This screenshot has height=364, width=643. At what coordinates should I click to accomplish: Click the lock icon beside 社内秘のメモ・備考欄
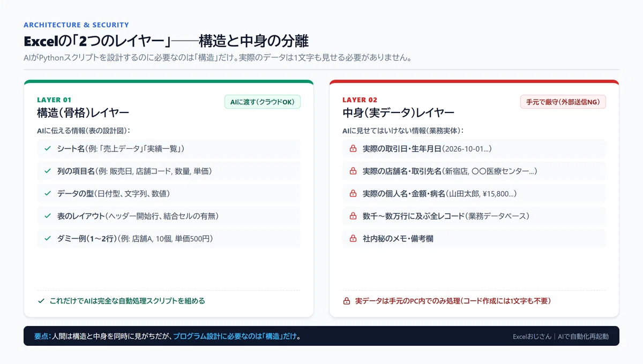353,238
